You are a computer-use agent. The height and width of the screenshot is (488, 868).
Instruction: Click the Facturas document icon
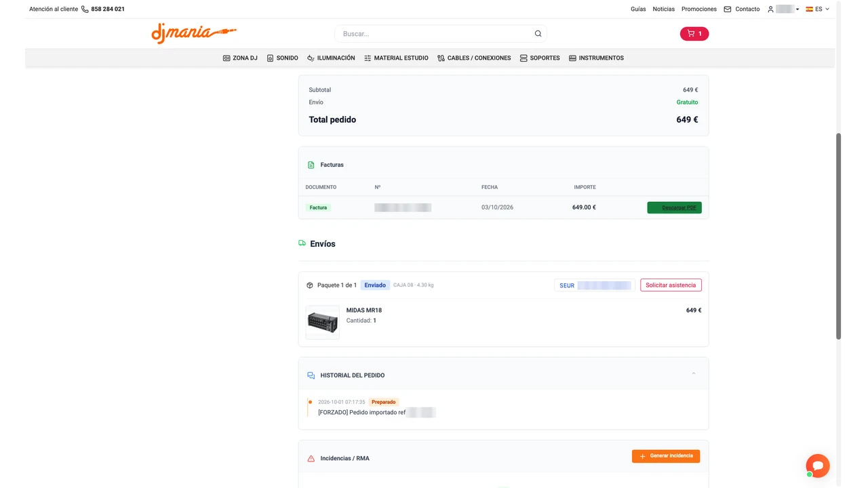[x=311, y=165]
